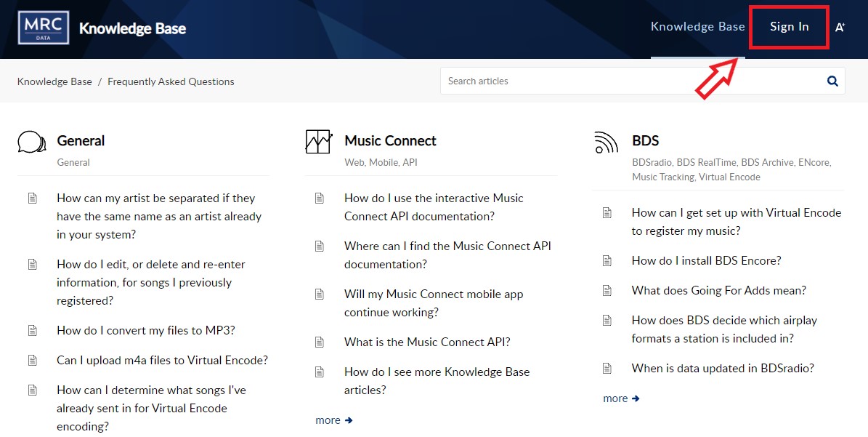
Task: Click the Knowledge Base breadcrumb link
Action: pos(54,81)
